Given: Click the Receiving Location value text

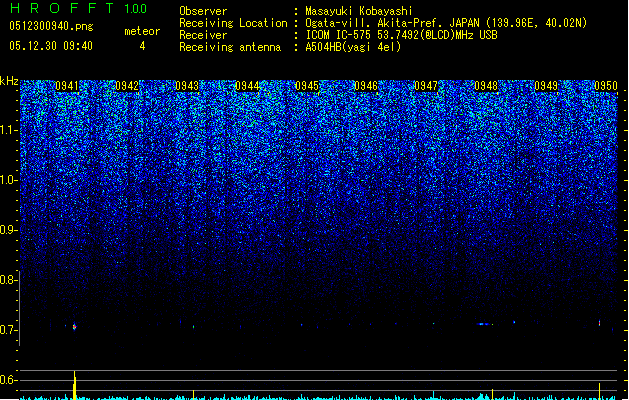Looking at the screenshot, I should [x=446, y=23].
